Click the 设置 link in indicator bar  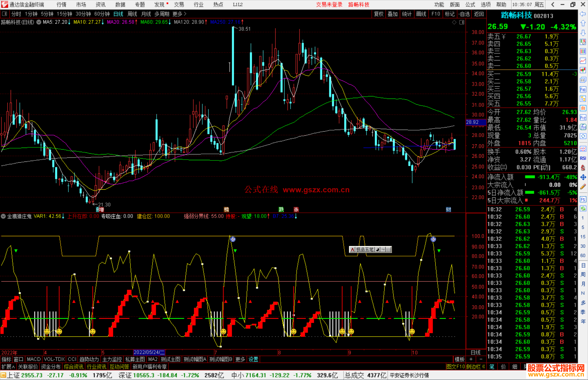tap(253, 359)
